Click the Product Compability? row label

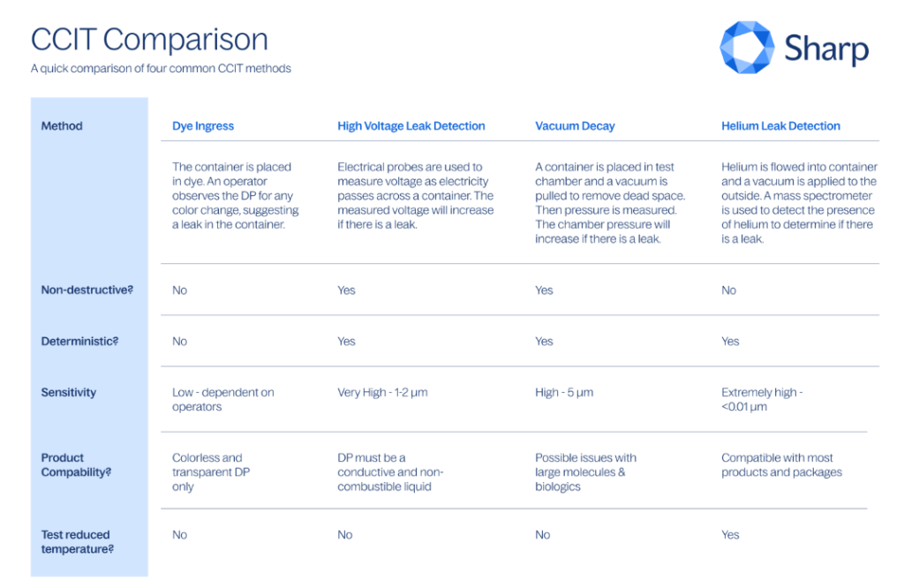[76, 464]
